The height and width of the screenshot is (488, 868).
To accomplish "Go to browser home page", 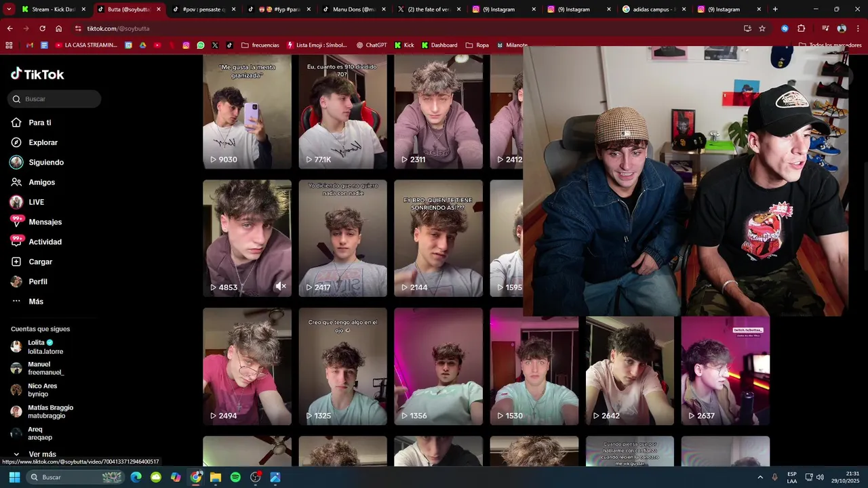I will [x=59, y=28].
